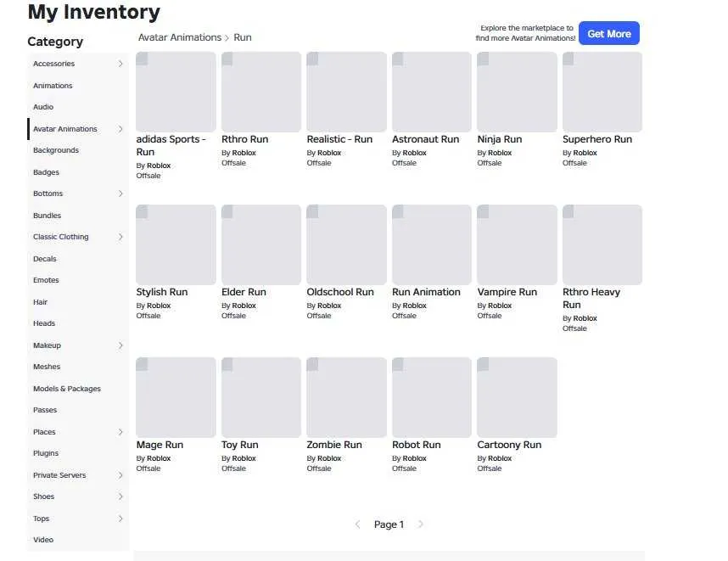Open the Decals category
The width and height of the screenshot is (728, 561).
click(45, 259)
